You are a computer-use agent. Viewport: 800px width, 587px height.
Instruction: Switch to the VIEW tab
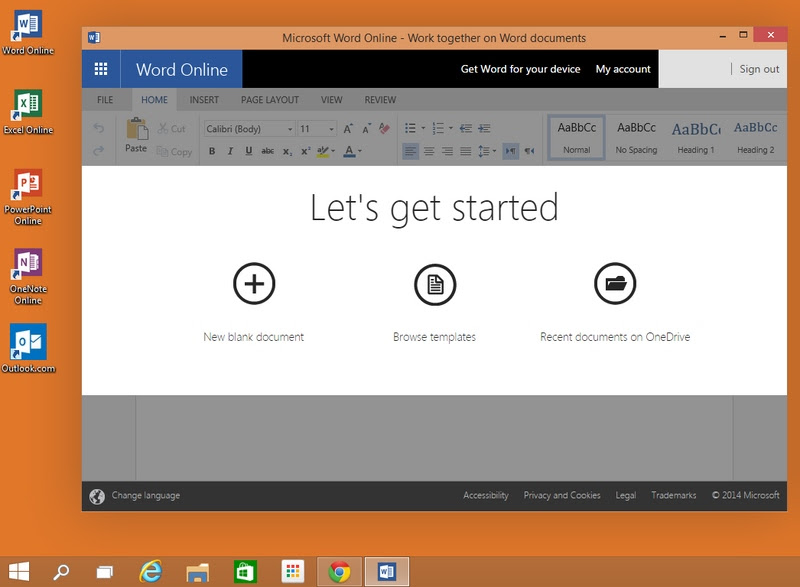coord(332,100)
